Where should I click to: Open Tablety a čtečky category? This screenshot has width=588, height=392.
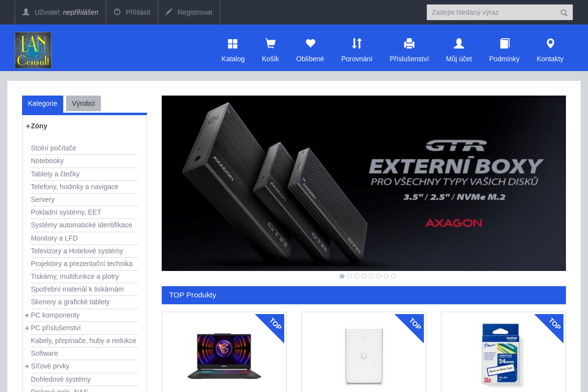coord(55,174)
